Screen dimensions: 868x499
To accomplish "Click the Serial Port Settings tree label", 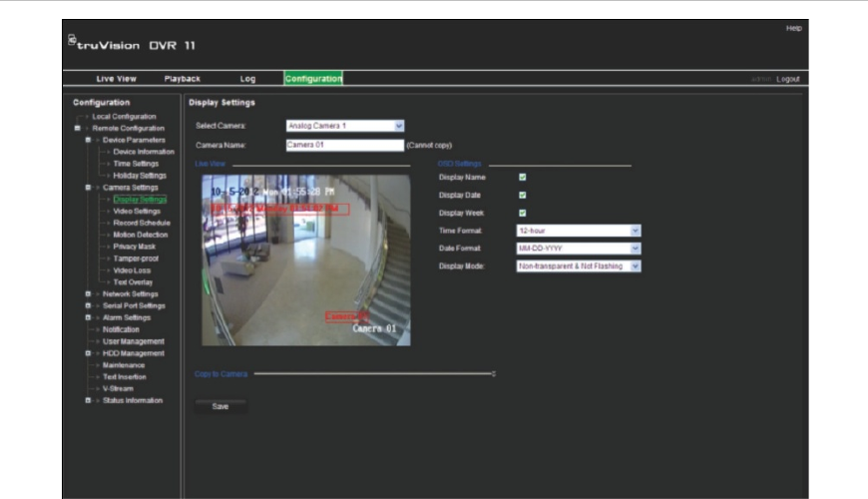I will 134,305.
